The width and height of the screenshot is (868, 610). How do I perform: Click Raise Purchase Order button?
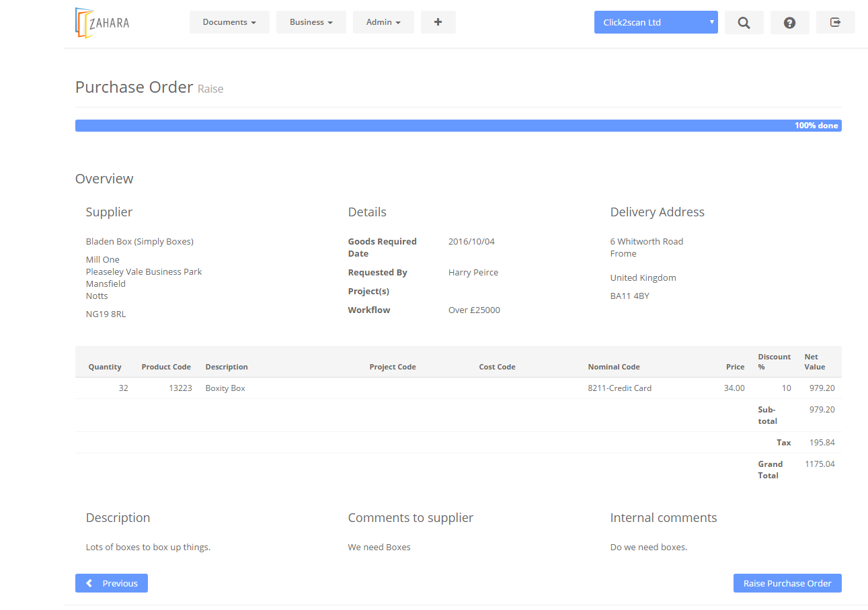point(787,583)
